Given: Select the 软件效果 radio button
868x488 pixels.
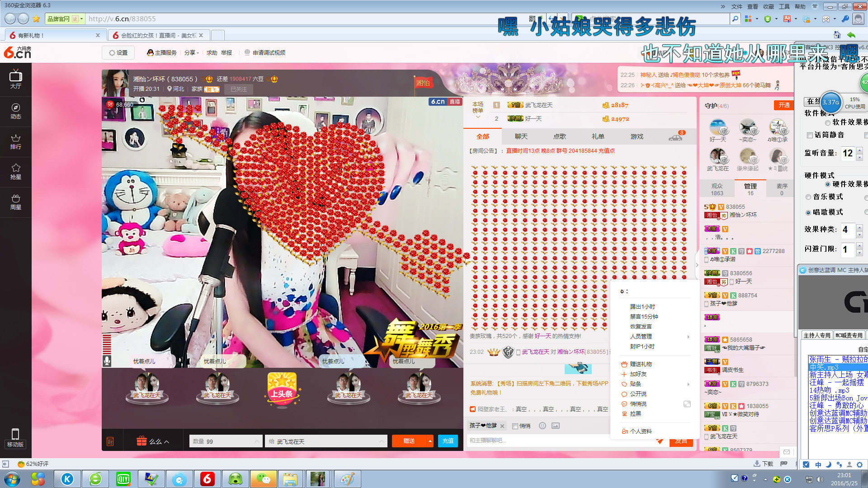Looking at the screenshot, I should (x=828, y=122).
